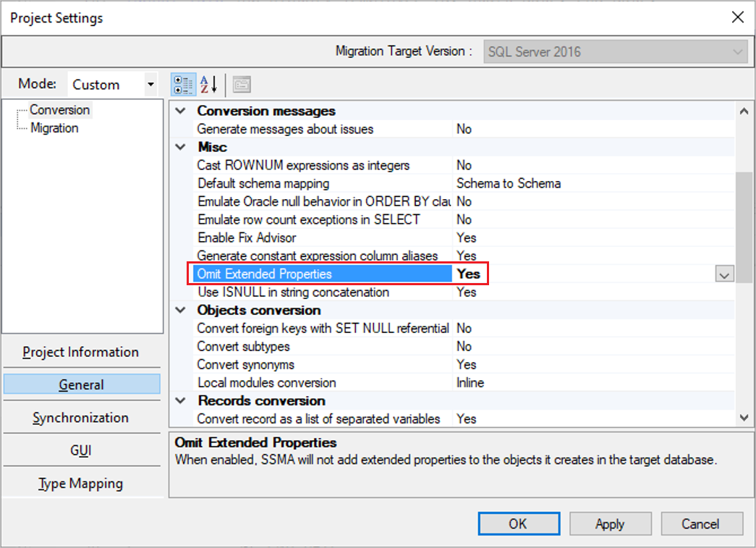
Task: Select the Conversion tree node
Action: pyautogui.click(x=60, y=110)
